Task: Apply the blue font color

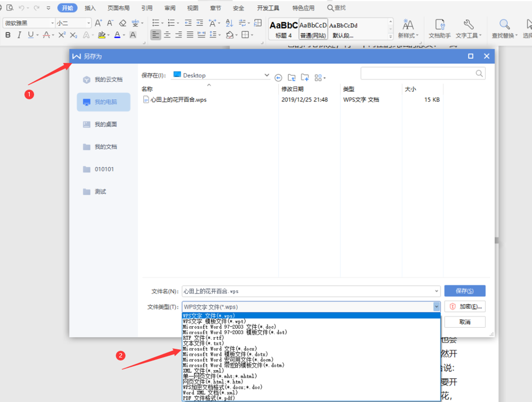Action: [x=117, y=35]
